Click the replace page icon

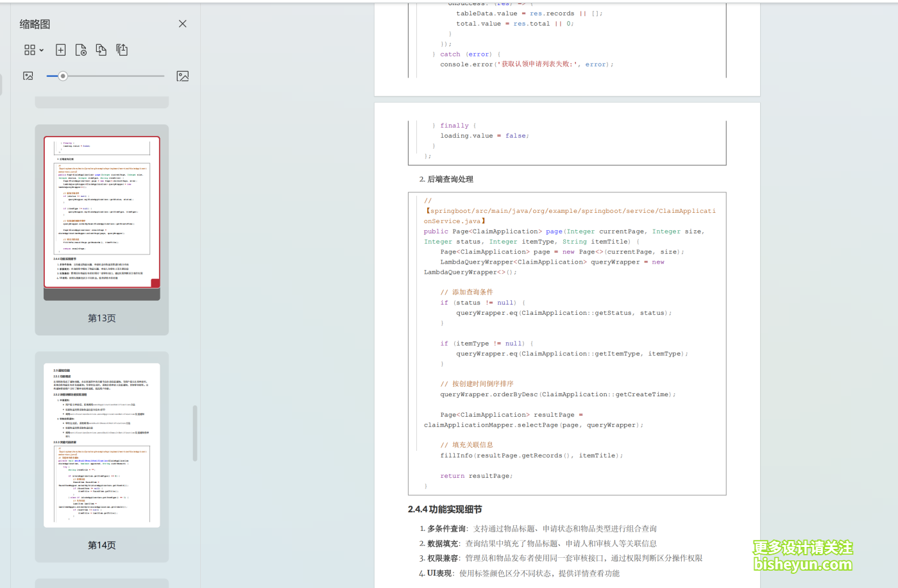101,50
